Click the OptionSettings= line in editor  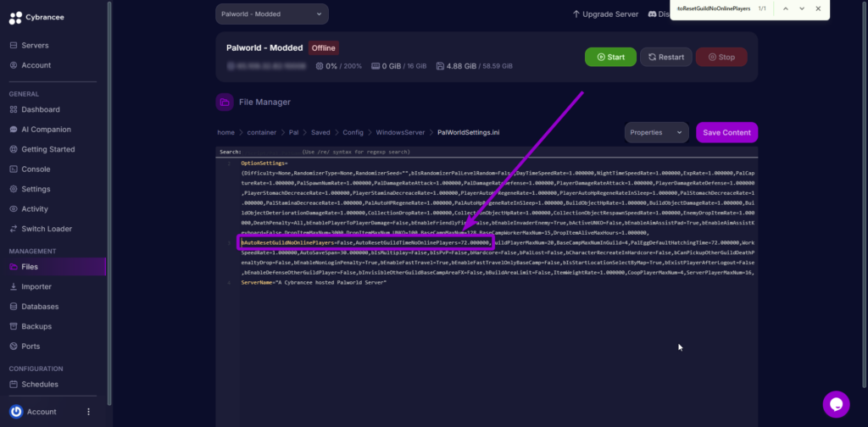click(x=264, y=164)
